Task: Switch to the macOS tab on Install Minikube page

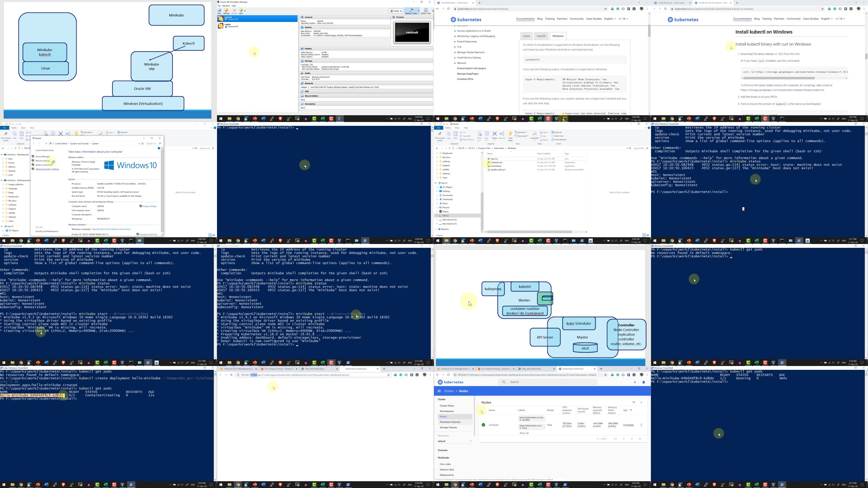Action: pos(541,36)
